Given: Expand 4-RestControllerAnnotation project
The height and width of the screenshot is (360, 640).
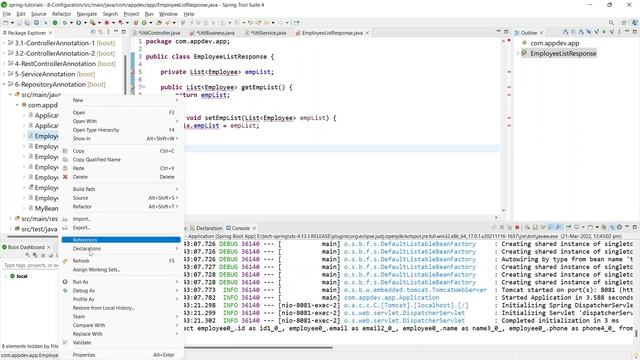Looking at the screenshot, I should click(x=4, y=64).
